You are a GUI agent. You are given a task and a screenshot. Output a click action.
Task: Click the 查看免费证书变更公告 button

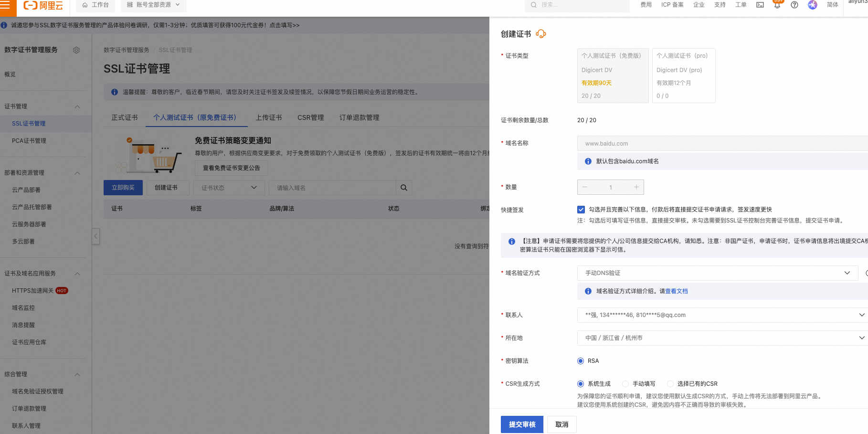click(x=232, y=168)
